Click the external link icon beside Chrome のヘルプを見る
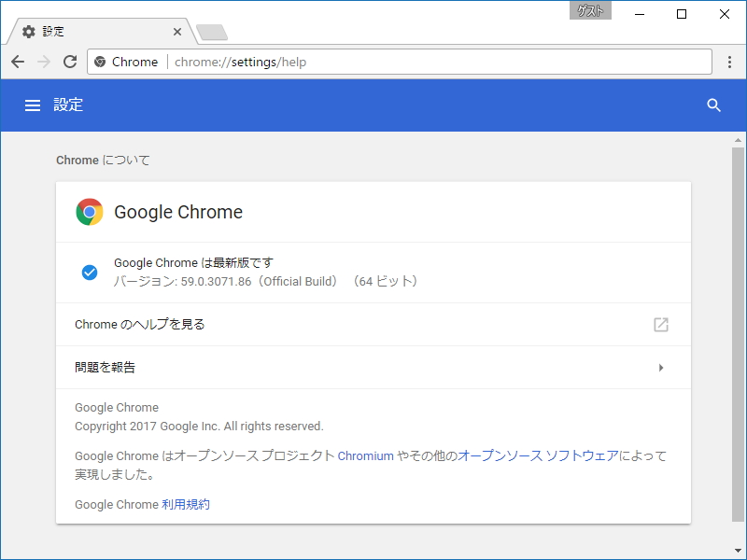 tap(661, 325)
